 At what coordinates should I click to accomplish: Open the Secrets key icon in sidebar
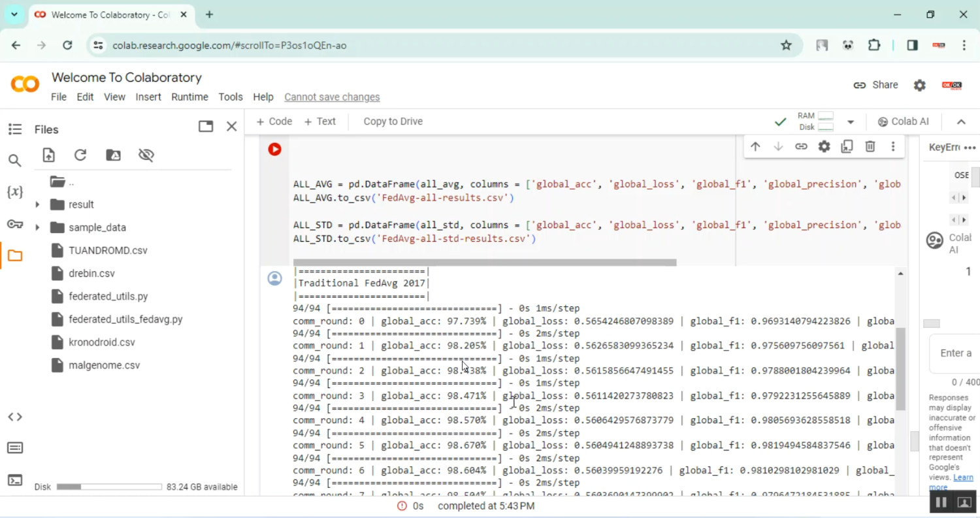(x=15, y=224)
